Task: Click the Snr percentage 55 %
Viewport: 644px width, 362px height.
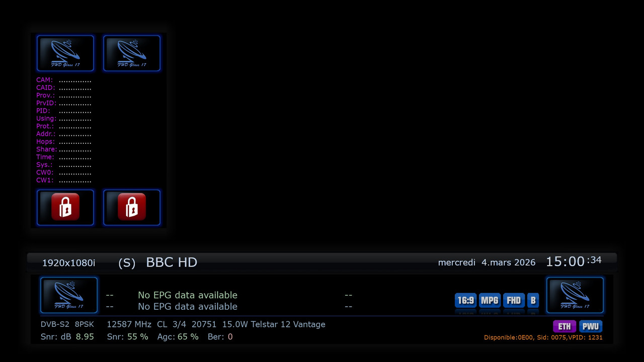Action: [x=138, y=337]
